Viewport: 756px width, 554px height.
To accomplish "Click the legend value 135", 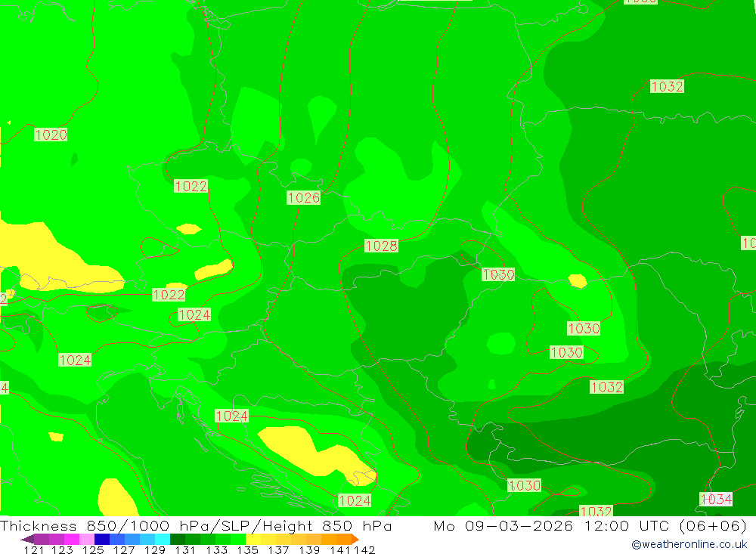I will [247, 549].
